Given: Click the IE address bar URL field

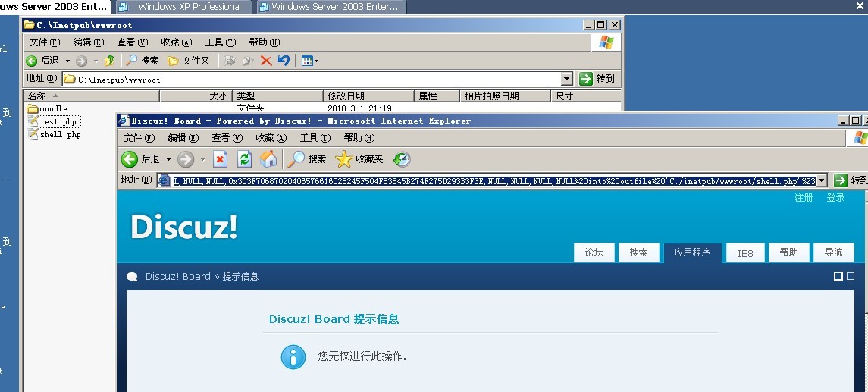Looking at the screenshot, I should coord(487,180).
